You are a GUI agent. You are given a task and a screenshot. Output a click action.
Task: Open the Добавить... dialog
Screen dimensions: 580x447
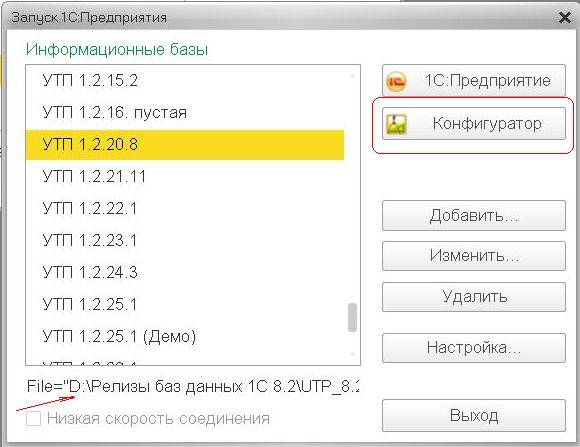pyautogui.click(x=474, y=215)
